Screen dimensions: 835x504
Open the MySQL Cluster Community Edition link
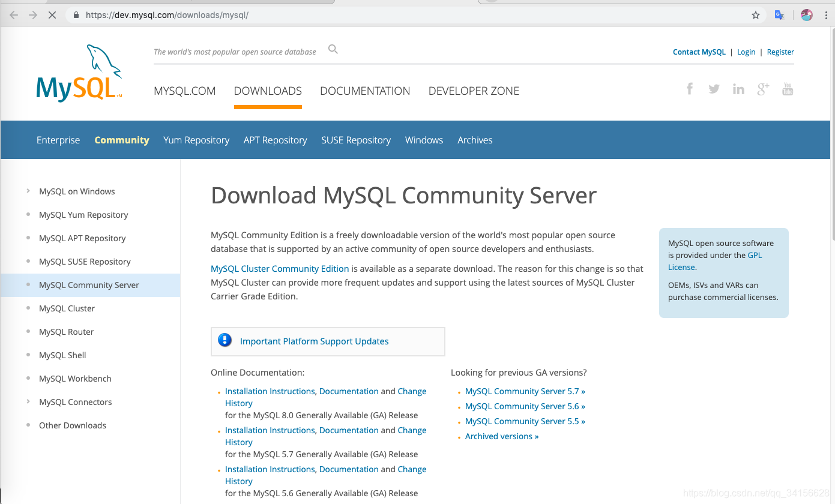tap(280, 269)
